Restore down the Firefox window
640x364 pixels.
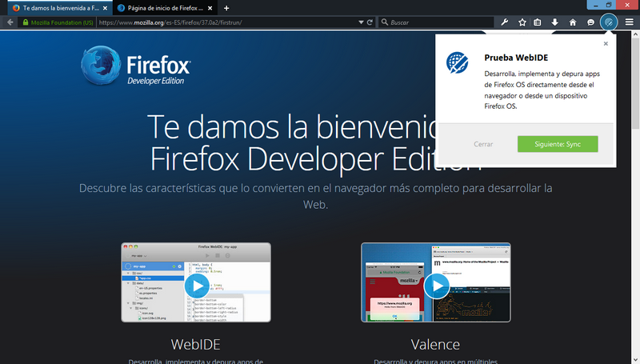tap(609, 5)
